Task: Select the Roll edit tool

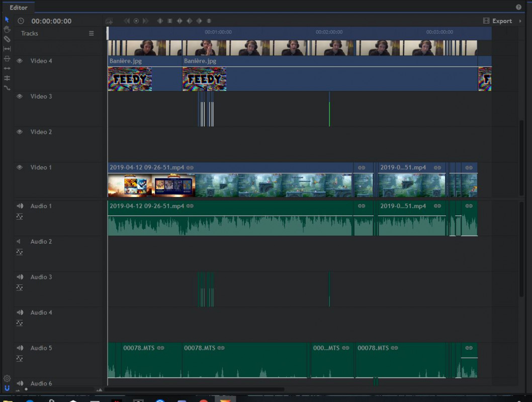Action: tap(7, 78)
